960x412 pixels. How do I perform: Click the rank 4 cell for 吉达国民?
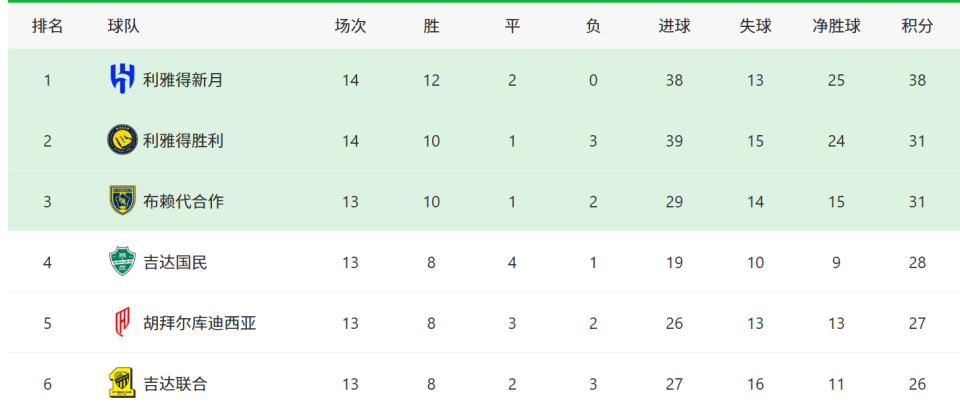click(x=47, y=262)
